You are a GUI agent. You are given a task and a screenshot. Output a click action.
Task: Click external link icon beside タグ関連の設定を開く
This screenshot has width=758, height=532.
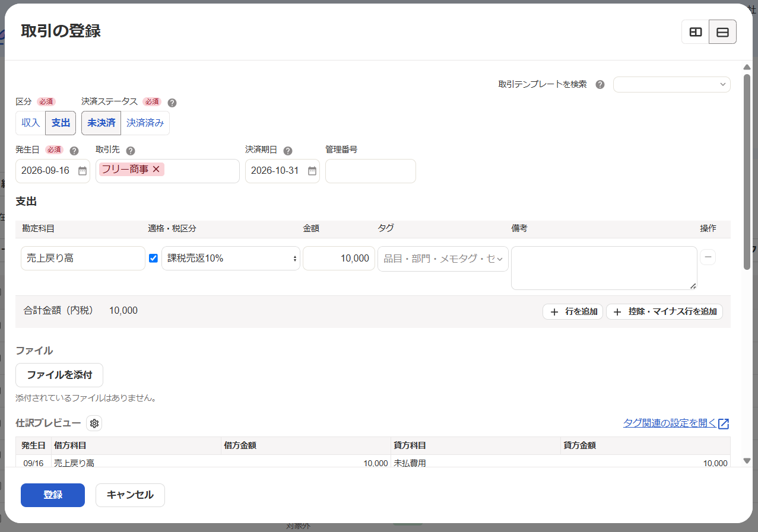coord(724,423)
